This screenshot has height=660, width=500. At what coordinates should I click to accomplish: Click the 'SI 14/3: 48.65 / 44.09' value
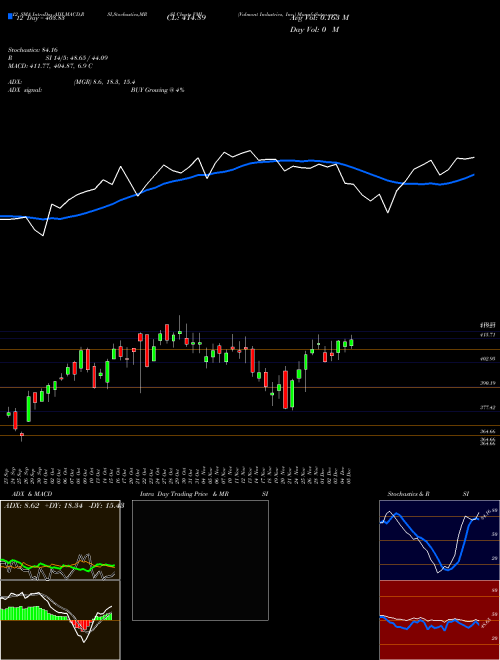pos(77,58)
